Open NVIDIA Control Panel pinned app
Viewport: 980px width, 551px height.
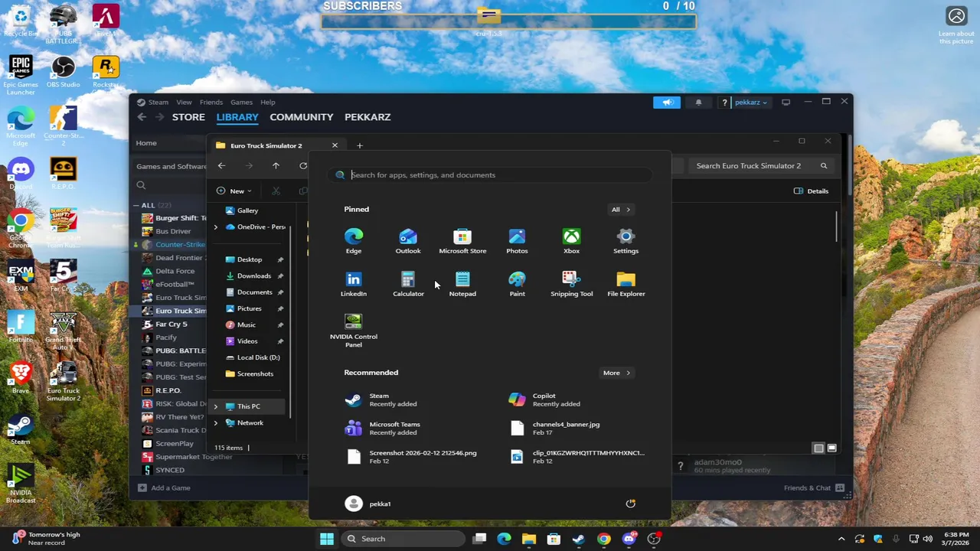click(x=353, y=331)
